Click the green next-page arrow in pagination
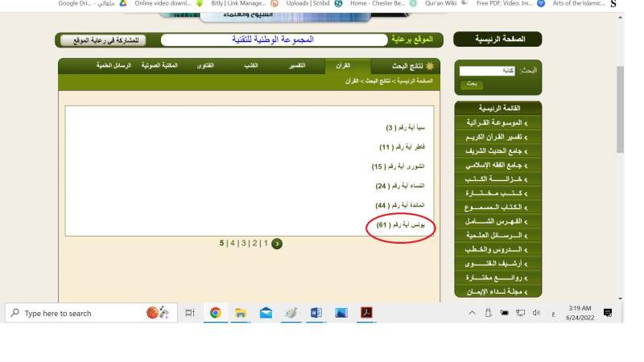This screenshot has height=362, width=644. (277, 244)
